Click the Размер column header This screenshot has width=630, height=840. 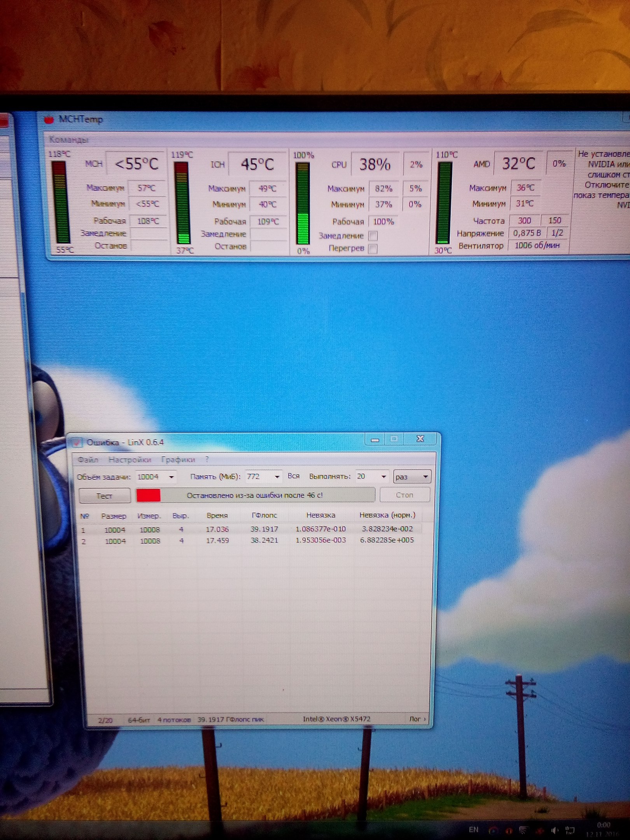pos(114,516)
